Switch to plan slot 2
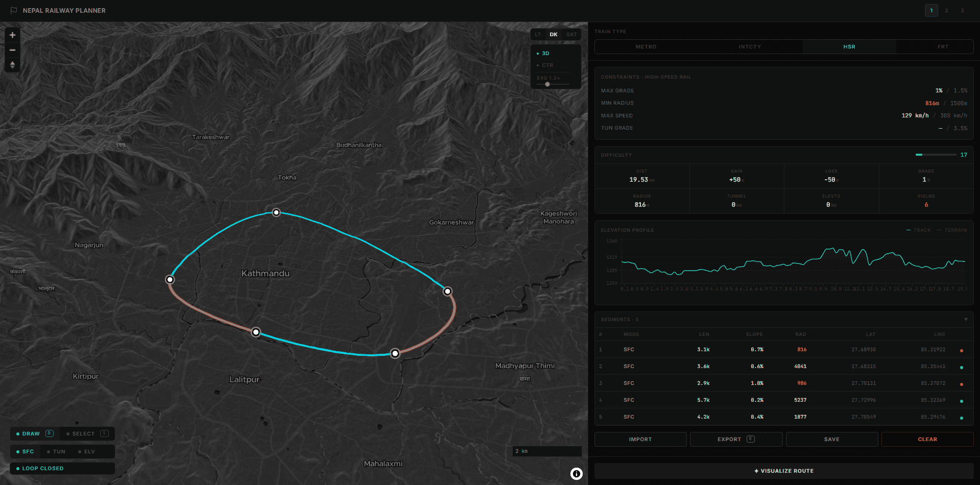 pyautogui.click(x=946, y=11)
